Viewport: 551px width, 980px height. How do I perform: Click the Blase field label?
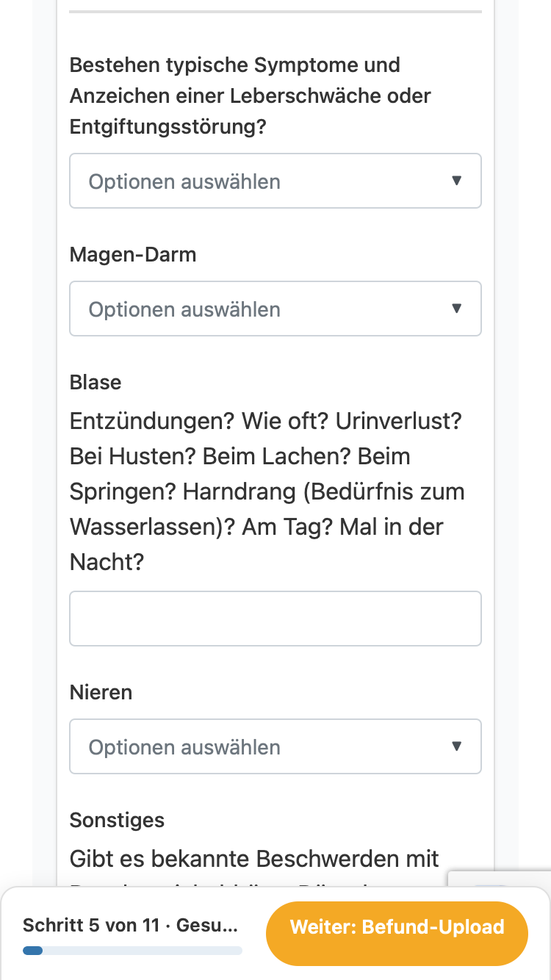click(96, 383)
